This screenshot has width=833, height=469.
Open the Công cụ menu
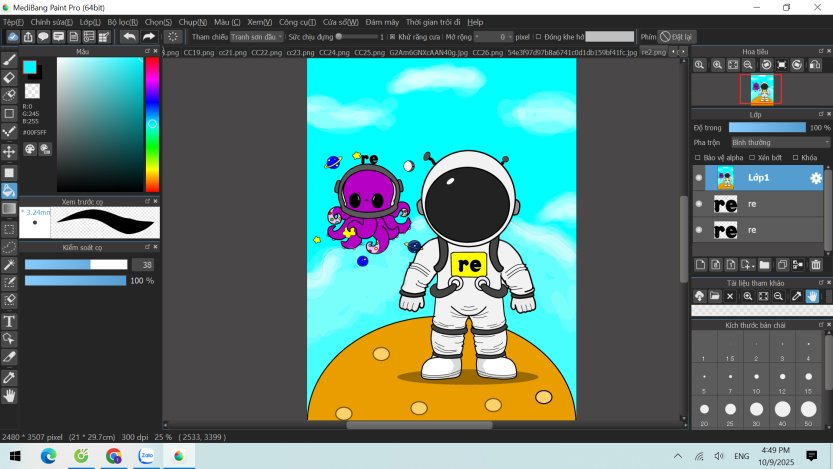click(298, 22)
